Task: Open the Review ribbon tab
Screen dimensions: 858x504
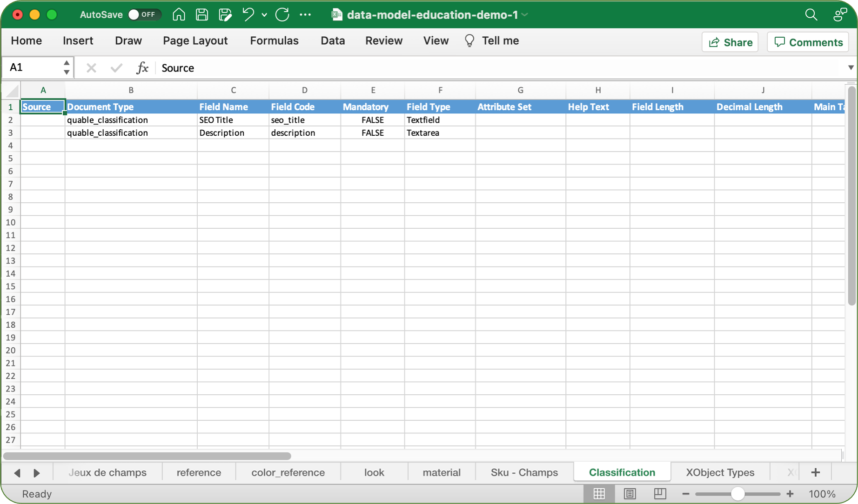Action: coord(384,41)
